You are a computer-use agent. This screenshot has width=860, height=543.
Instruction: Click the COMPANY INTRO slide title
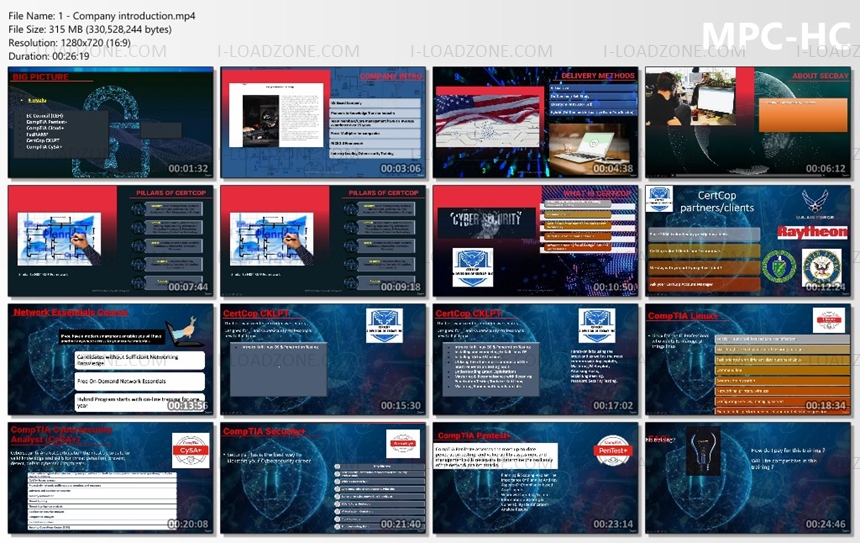point(391,76)
